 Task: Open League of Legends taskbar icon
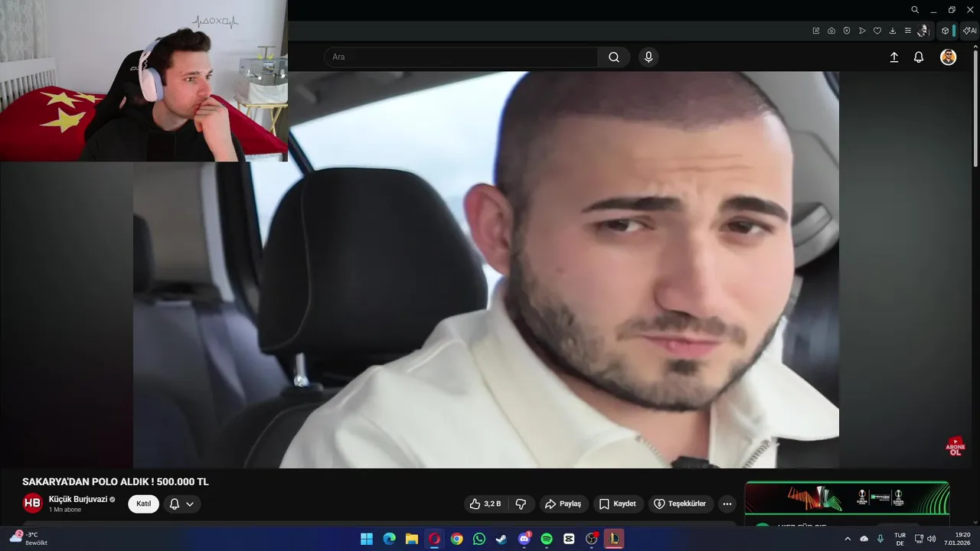click(x=614, y=539)
